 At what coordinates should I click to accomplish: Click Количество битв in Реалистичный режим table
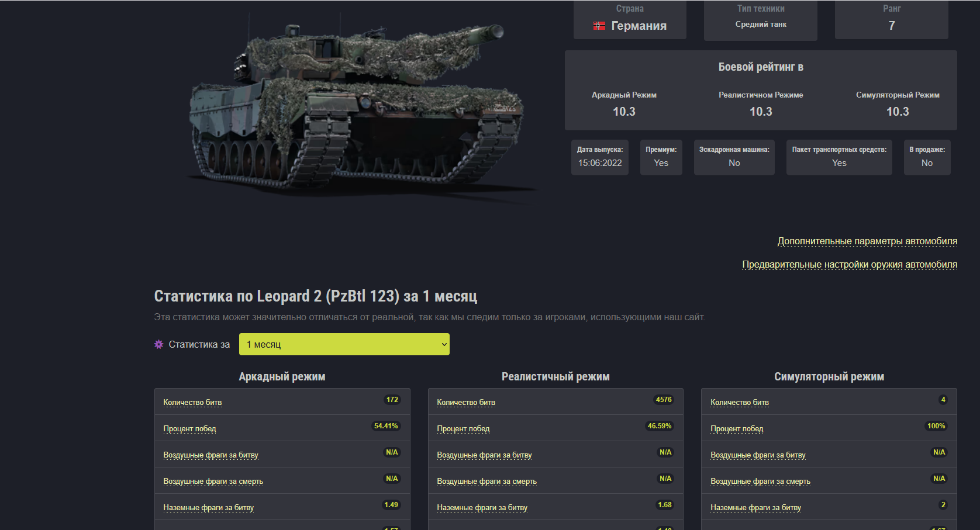click(x=466, y=403)
